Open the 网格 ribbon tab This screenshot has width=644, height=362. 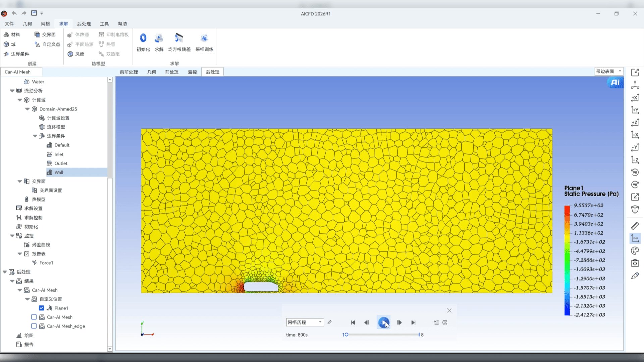46,24
